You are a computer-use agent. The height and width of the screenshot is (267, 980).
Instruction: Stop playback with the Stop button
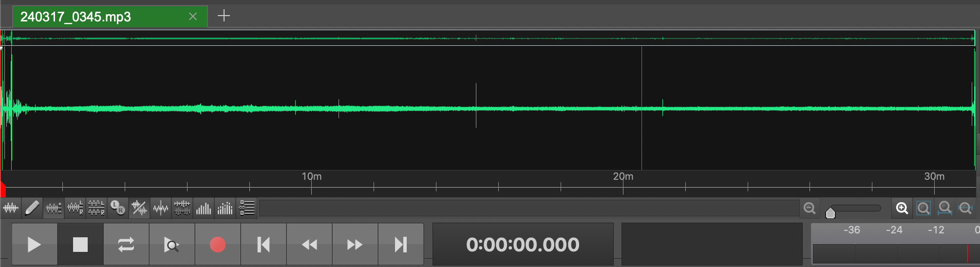[80, 244]
